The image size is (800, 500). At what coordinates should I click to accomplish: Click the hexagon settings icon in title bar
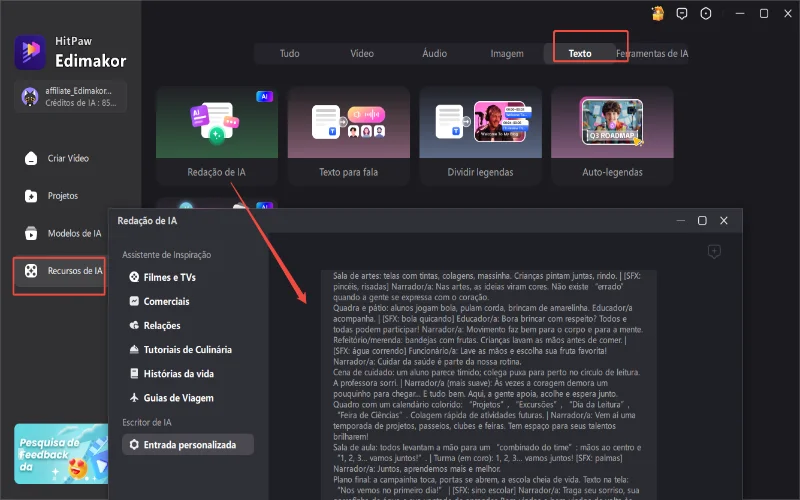(x=706, y=14)
